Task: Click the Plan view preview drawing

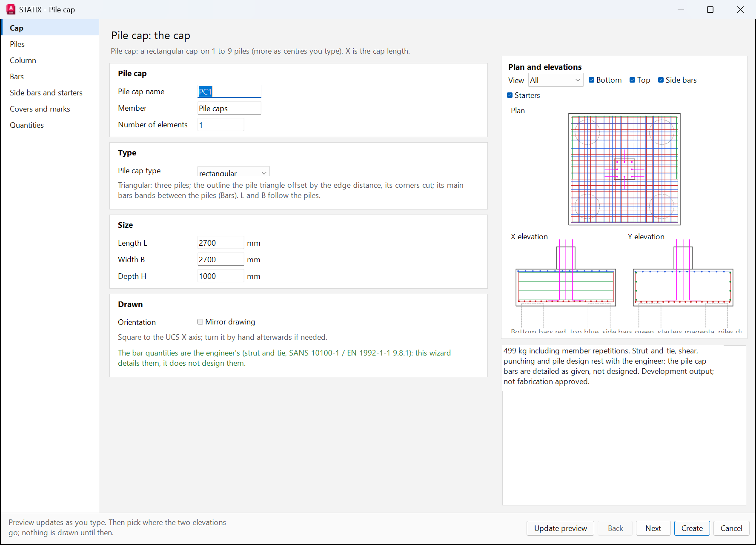Action: coord(624,169)
